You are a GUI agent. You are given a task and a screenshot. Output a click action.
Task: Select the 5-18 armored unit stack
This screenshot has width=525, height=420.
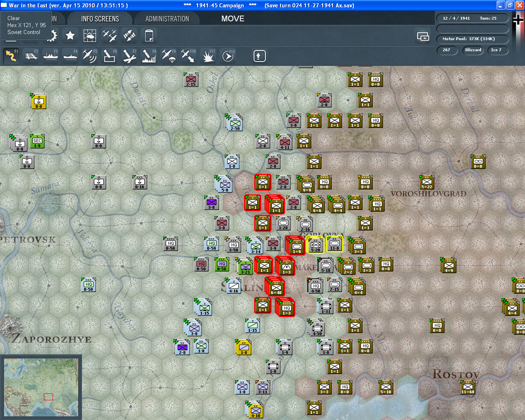tap(325, 265)
